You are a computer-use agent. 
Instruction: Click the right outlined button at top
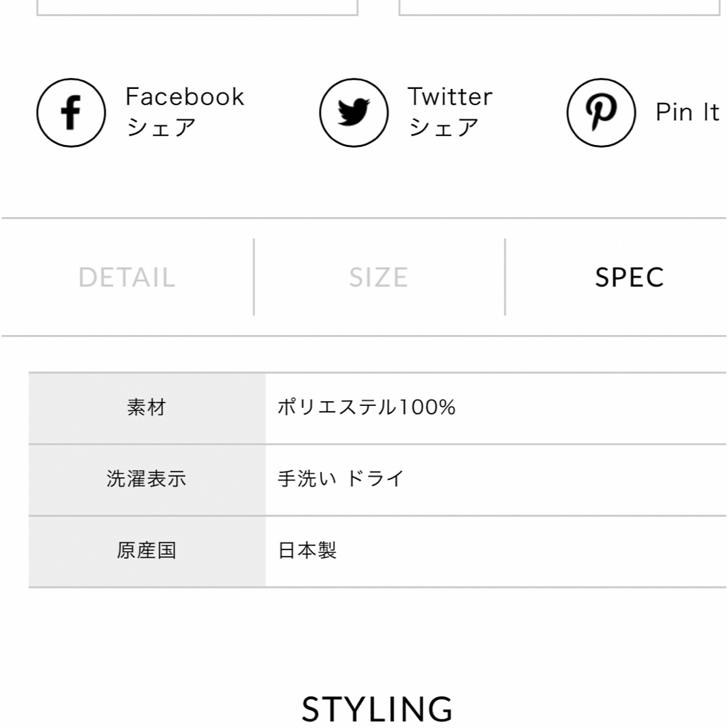coord(559,8)
